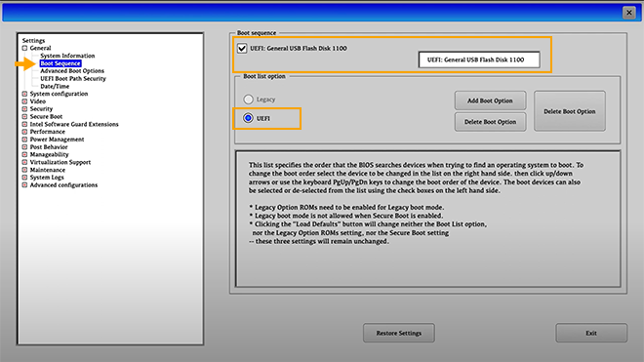The image size is (644, 362).
Task: Select the Security label
Action: tap(41, 109)
